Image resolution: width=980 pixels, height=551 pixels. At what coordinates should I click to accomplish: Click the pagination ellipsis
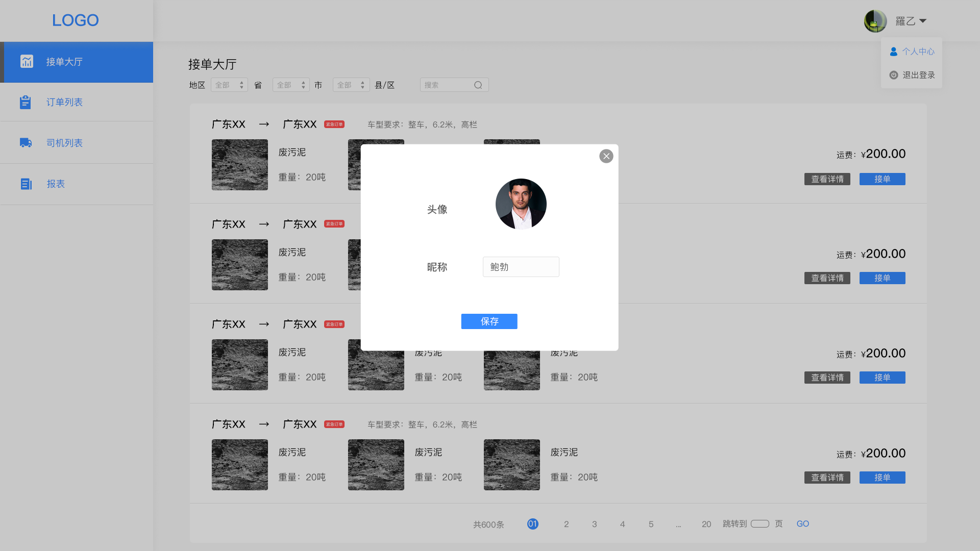[678, 525]
